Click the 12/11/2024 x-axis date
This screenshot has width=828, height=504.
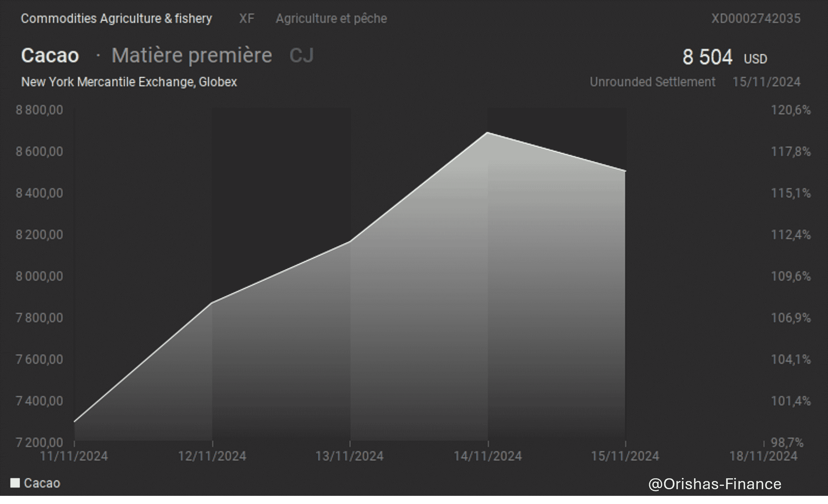(212, 456)
